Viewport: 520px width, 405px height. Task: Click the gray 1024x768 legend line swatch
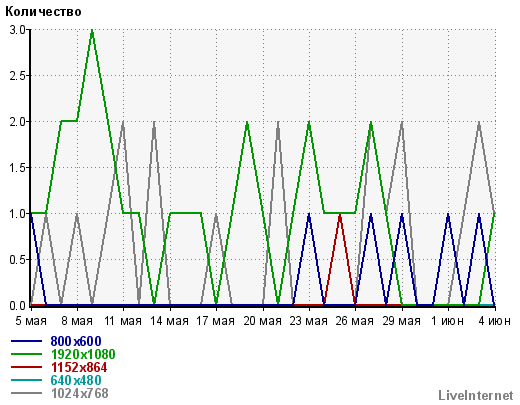(26, 393)
